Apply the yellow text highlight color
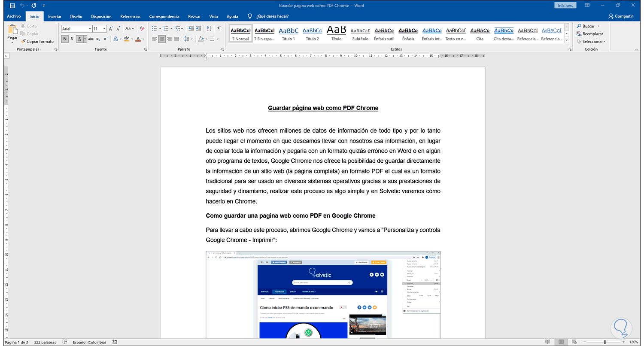The width and height of the screenshot is (644, 346). click(126, 39)
